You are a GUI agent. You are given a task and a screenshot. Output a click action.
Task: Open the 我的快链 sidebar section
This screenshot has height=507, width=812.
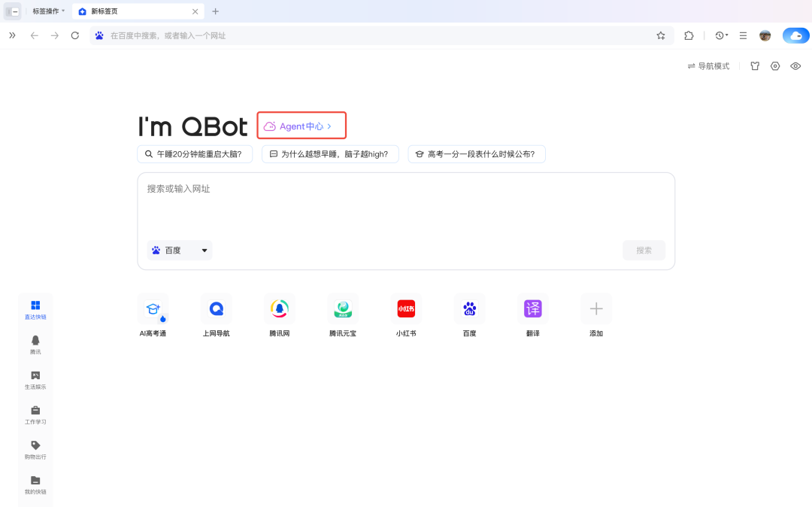pos(35,486)
